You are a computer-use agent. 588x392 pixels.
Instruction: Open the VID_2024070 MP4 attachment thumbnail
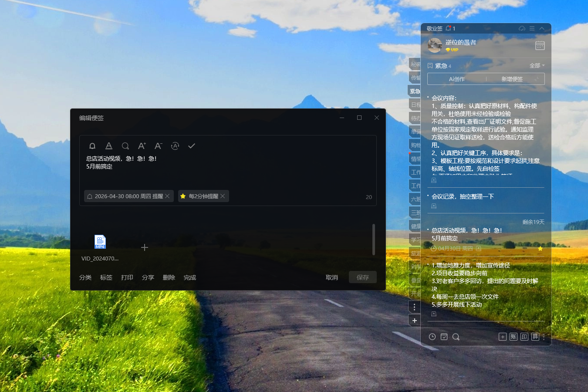click(100, 242)
